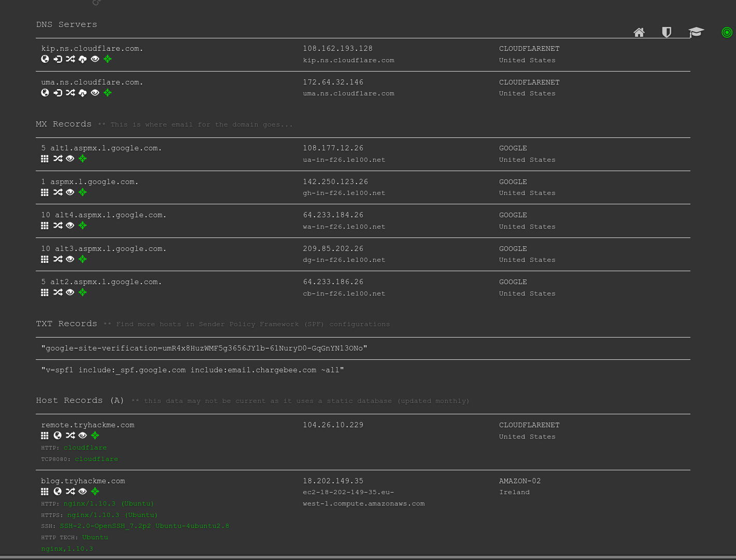Click globe icon under remote.tryhackme.com
Image resolution: width=736 pixels, height=560 pixels.
[58, 436]
